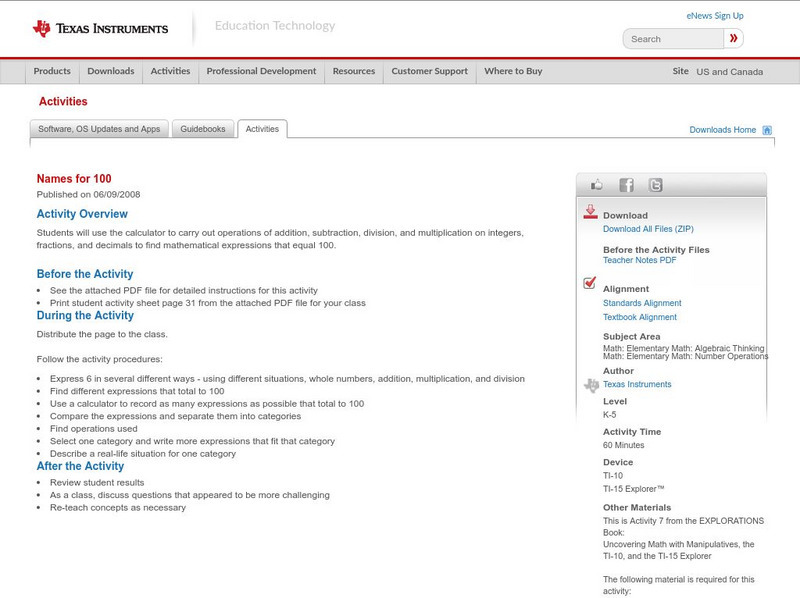The width and height of the screenshot is (800, 598).
Task: Open the Where to Buy menu
Action: point(512,71)
